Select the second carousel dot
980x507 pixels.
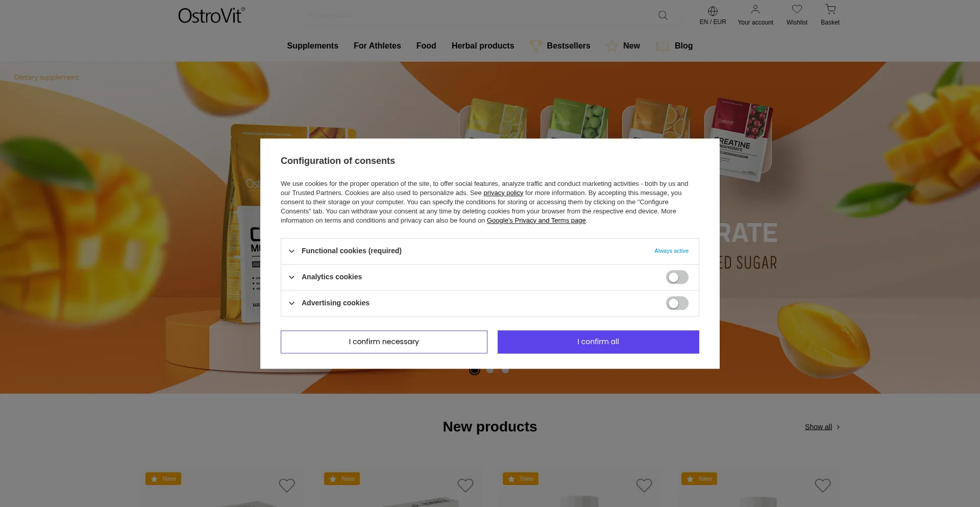tap(490, 370)
